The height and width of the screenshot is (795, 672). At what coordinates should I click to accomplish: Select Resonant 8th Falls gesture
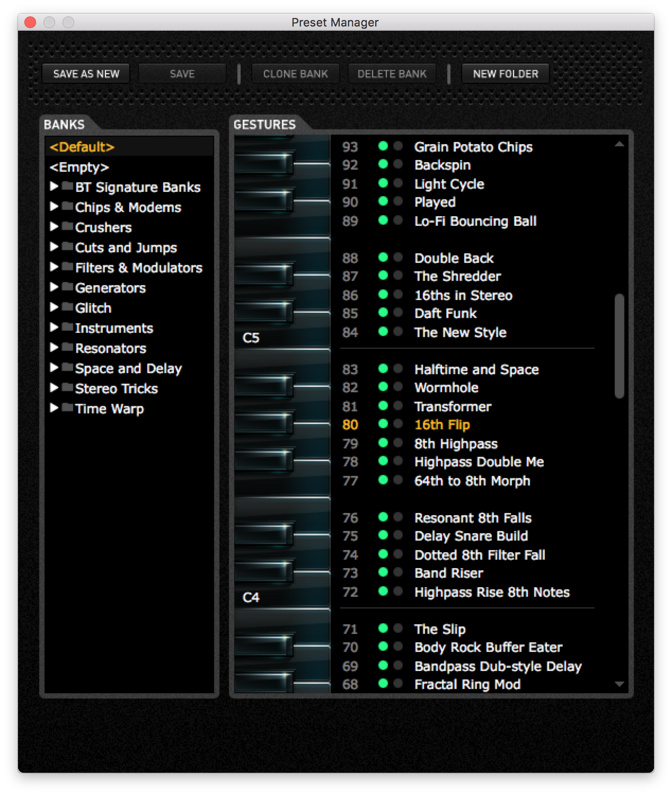473,518
